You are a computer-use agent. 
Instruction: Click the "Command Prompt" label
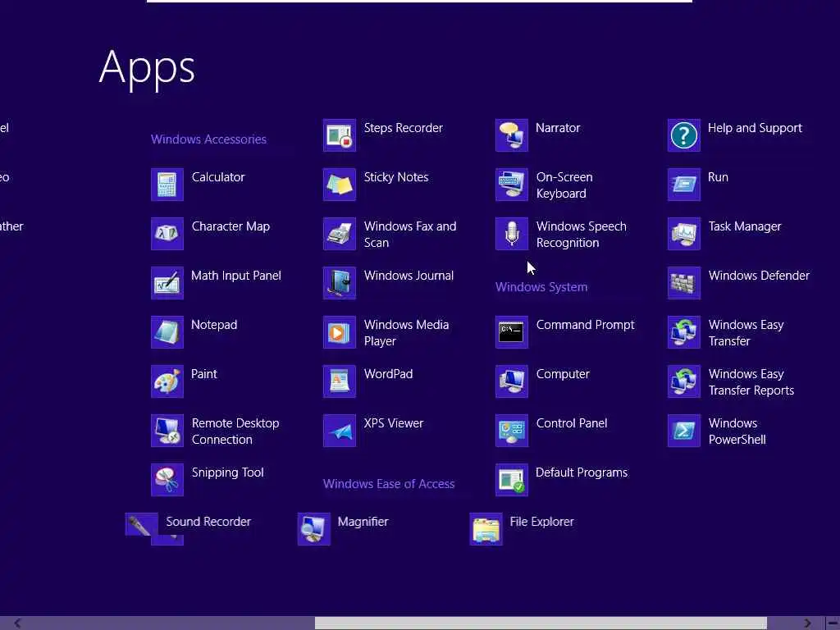(x=585, y=325)
